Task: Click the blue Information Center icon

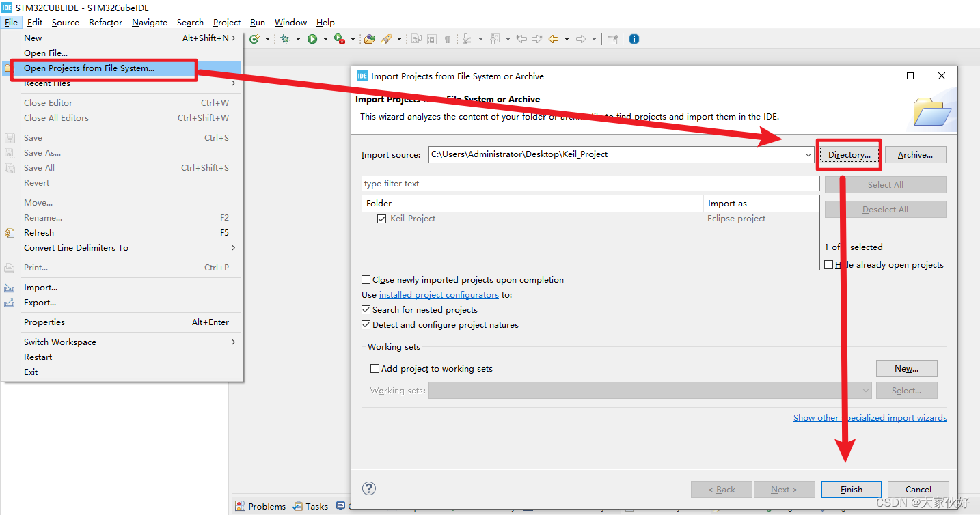Action: [x=634, y=39]
